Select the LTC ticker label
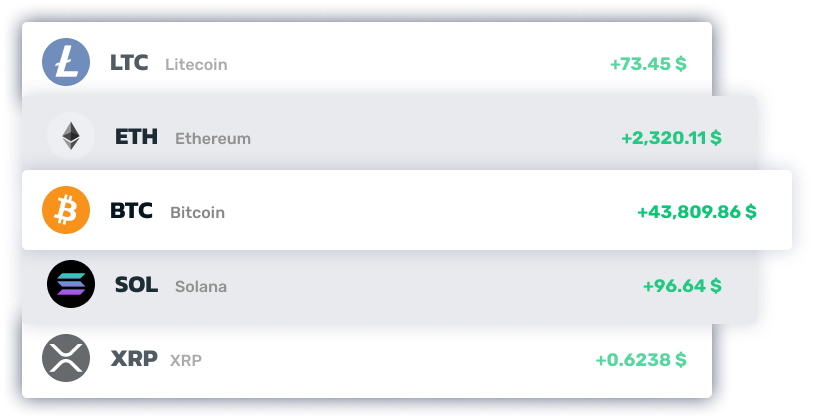 pyautogui.click(x=129, y=63)
